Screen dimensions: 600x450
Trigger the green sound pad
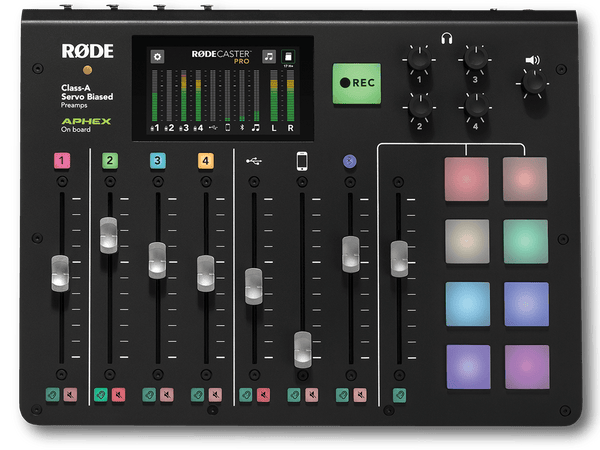[x=526, y=241]
